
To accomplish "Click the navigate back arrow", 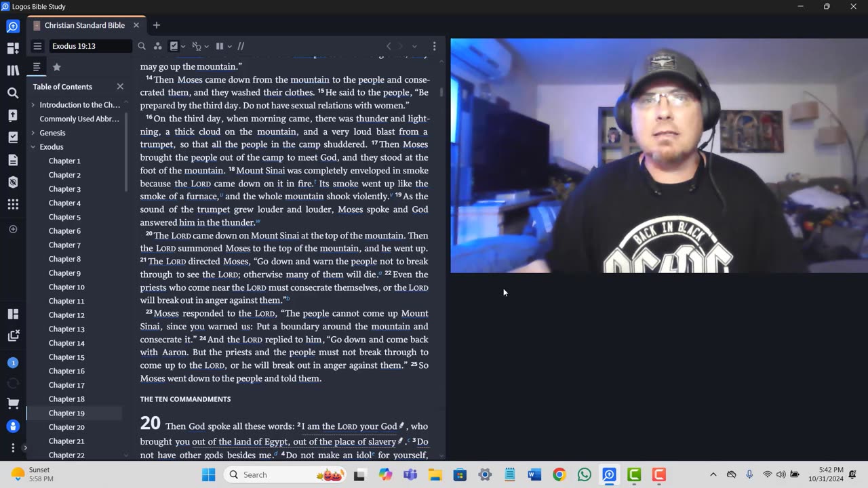I will 389,46.
